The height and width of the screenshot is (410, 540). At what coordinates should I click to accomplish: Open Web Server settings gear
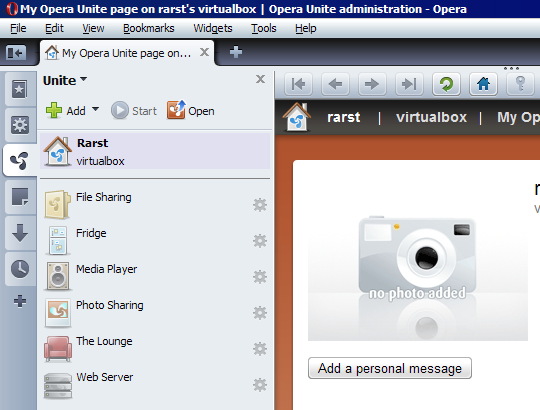tap(260, 385)
